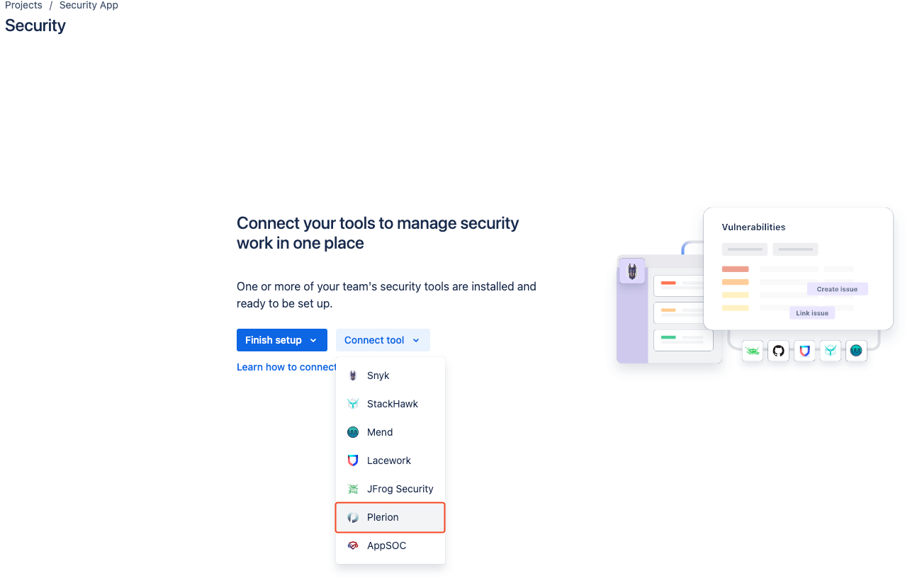Click the JFrog Security frog icon
The width and height of the screenshot is (922, 588).
tap(353, 489)
